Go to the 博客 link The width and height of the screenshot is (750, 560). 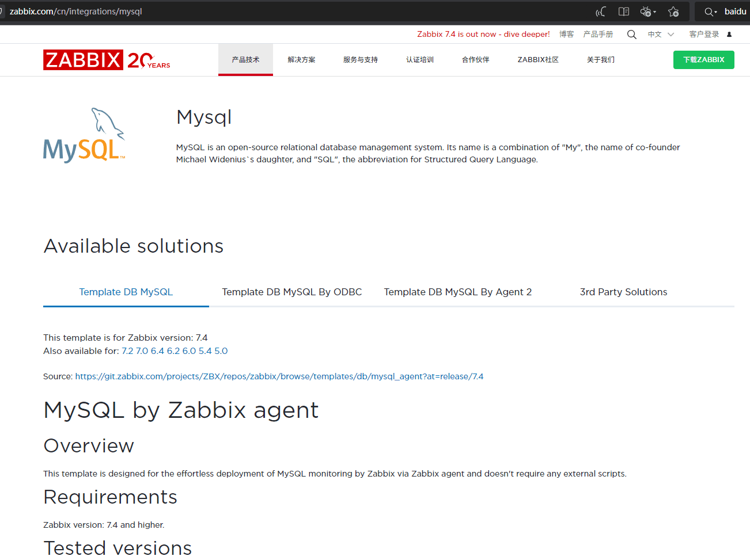[566, 35]
